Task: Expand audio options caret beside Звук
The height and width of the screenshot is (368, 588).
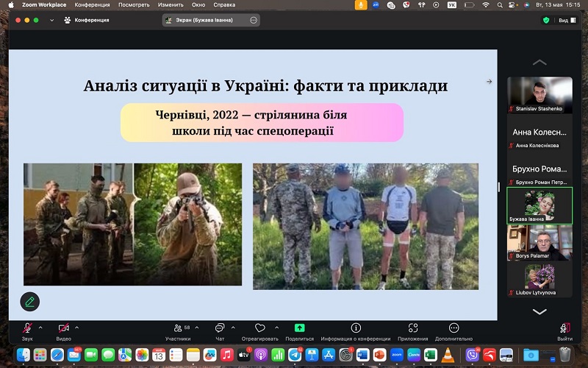Action: 40,328
